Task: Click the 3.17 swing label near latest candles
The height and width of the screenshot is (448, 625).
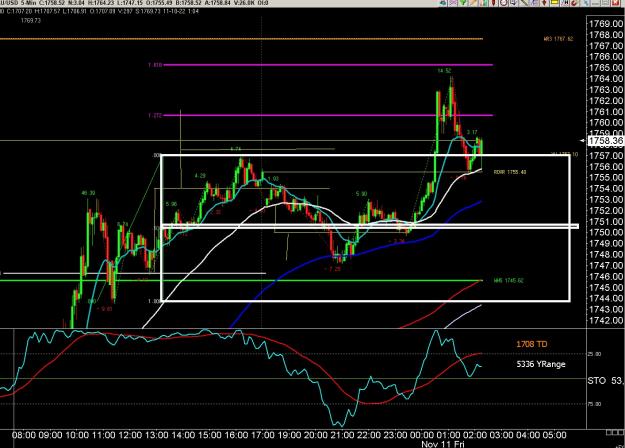Action: 472,132
